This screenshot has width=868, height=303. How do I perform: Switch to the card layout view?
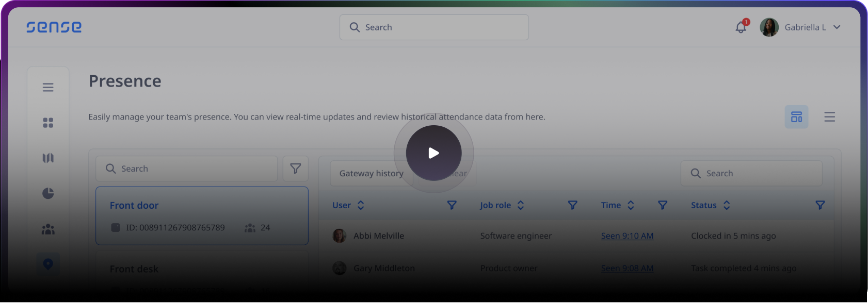click(796, 117)
